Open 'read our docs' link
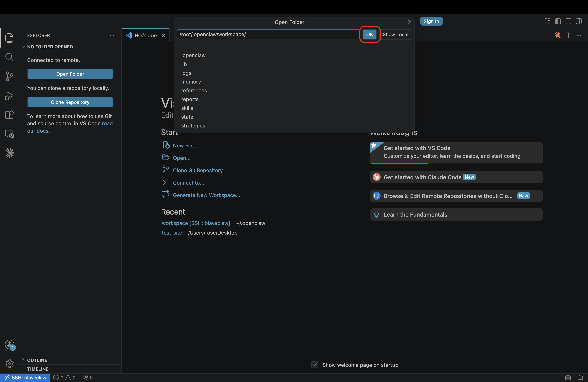Screen dimensions: 588x382 [70, 127]
